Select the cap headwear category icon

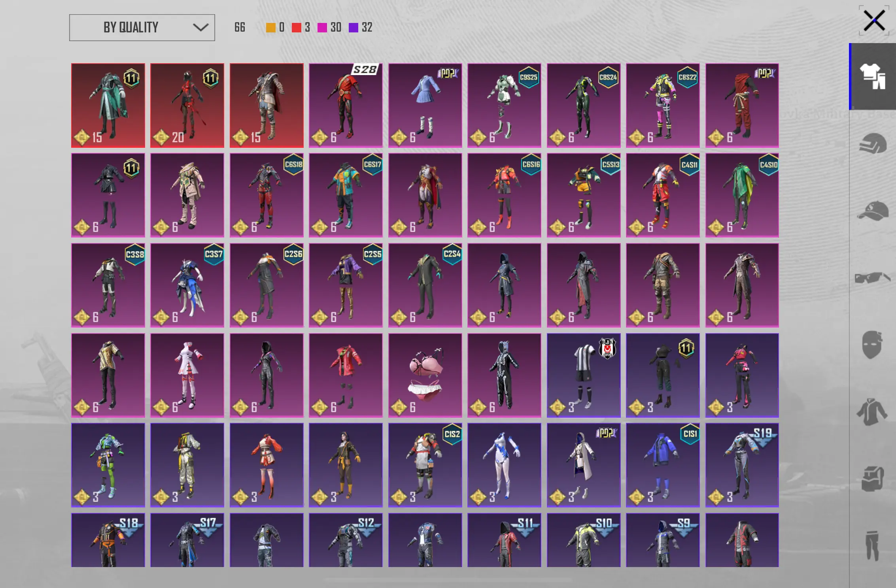[x=873, y=211]
